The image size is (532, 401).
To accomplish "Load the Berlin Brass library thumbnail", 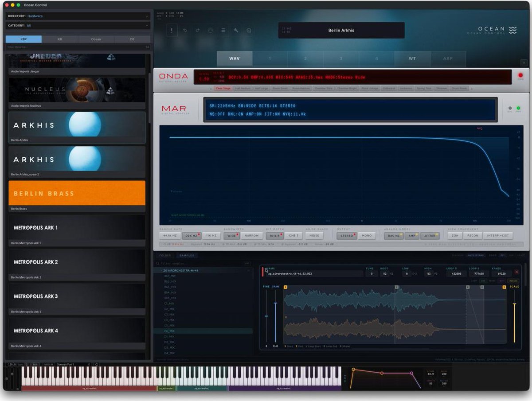I will 77,193.
